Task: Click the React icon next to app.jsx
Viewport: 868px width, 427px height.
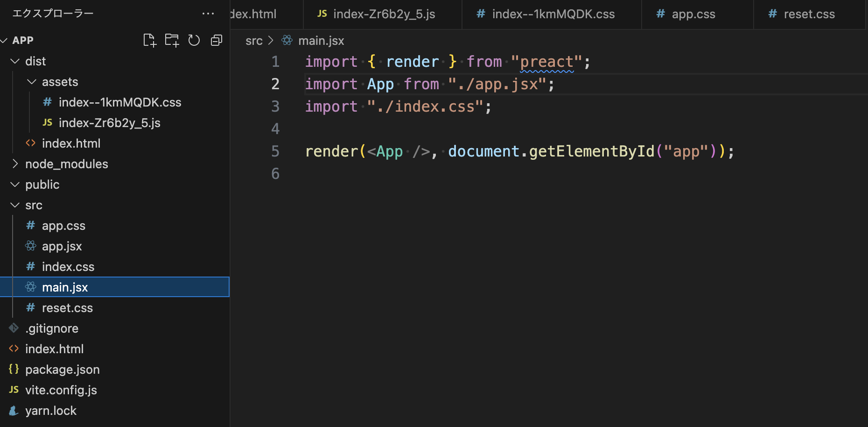Action: pyautogui.click(x=30, y=246)
